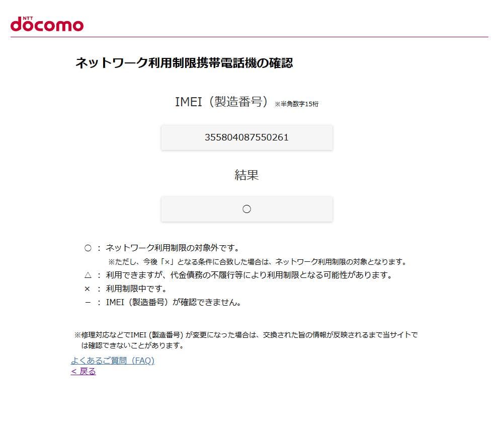Click the ※ただし warning line under ○ legend
The width and height of the screenshot is (504, 426).
pos(259,261)
